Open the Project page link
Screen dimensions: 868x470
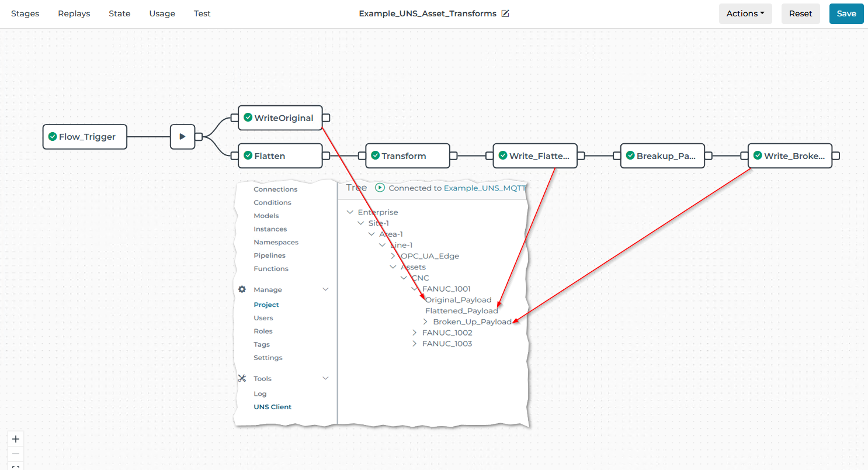click(266, 305)
